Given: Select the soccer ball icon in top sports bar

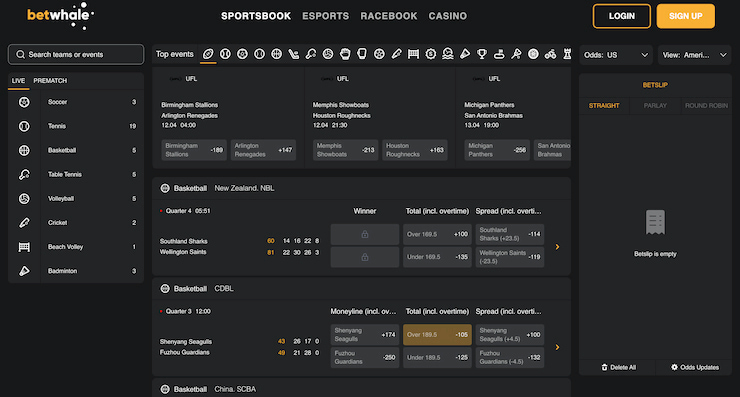Looking at the screenshot, I should point(242,54).
